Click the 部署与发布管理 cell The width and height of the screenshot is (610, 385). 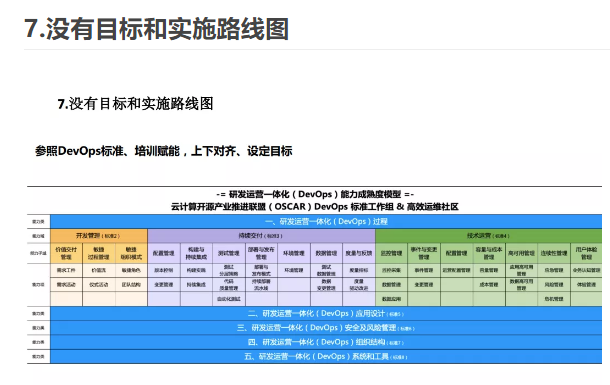pos(261,253)
